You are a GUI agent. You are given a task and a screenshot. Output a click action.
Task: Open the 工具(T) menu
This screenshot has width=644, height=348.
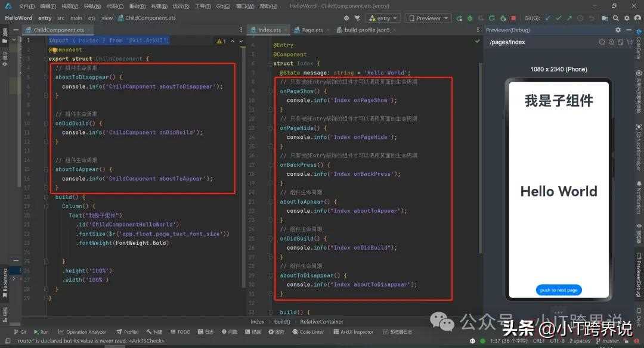[x=203, y=6]
